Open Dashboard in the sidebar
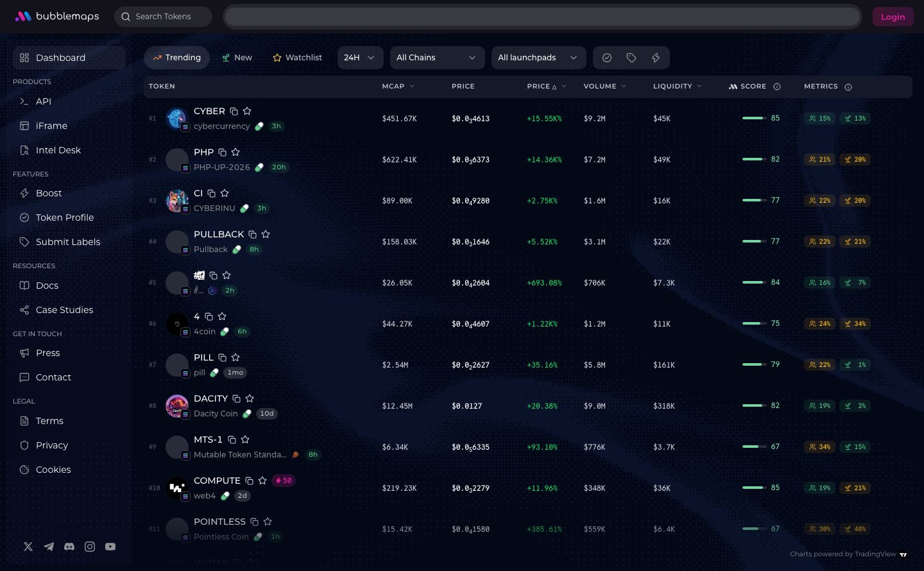 (69, 58)
